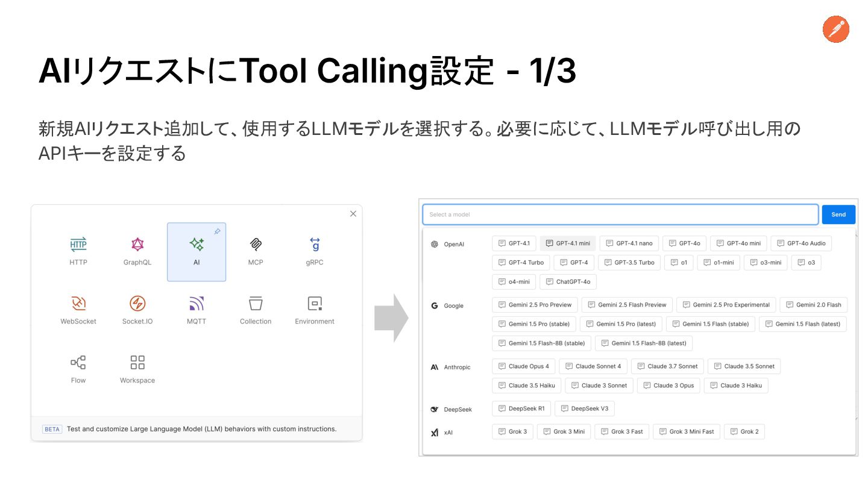Screen dimensions: 868x488
Task: Select the DeepSeek V3 model
Action: (584, 408)
